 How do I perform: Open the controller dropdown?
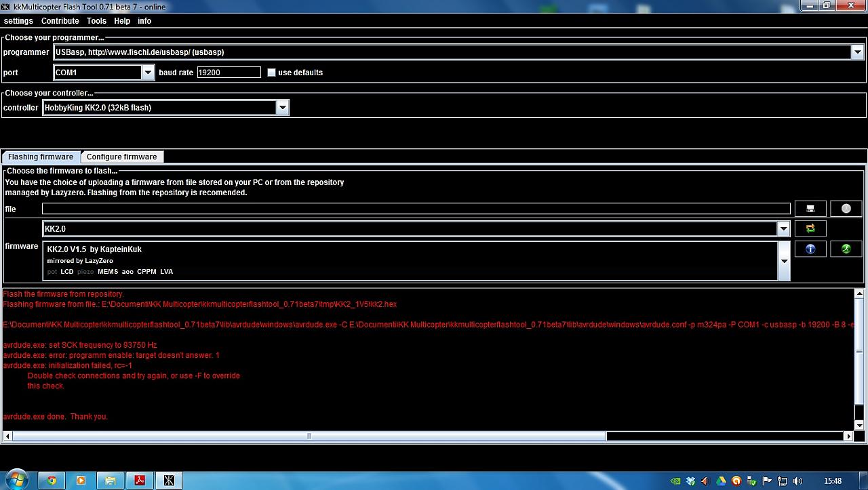pos(283,108)
